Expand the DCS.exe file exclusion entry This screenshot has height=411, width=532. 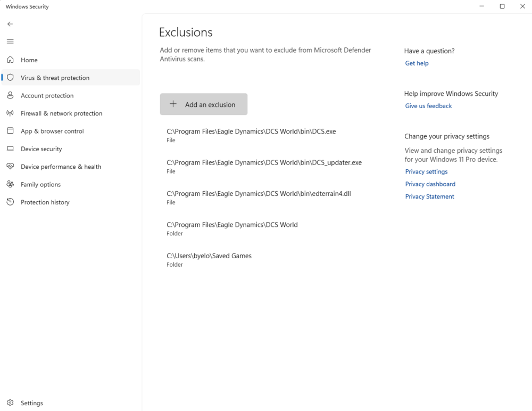click(x=251, y=135)
